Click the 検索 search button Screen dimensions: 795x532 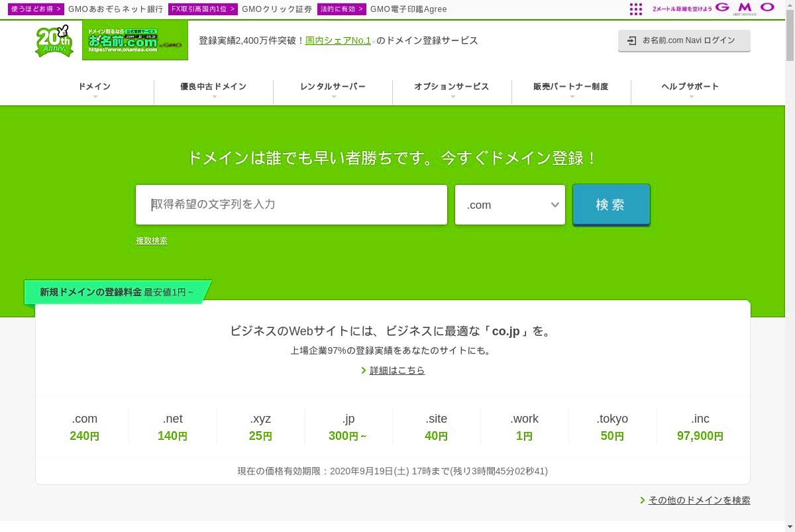tap(611, 205)
